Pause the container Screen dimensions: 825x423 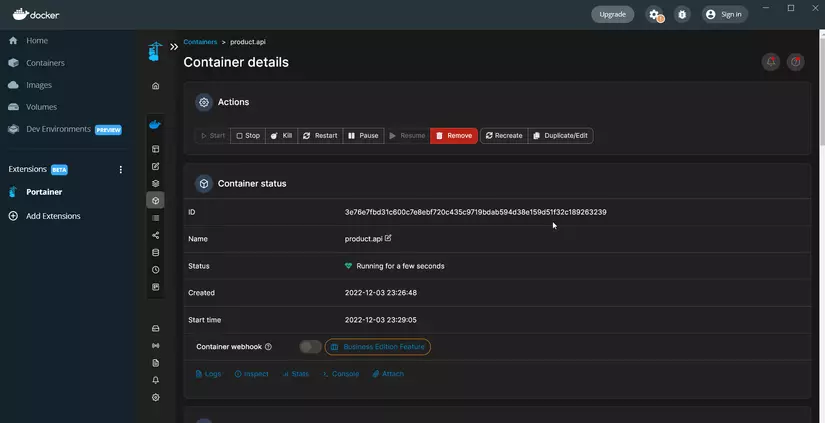pos(363,136)
